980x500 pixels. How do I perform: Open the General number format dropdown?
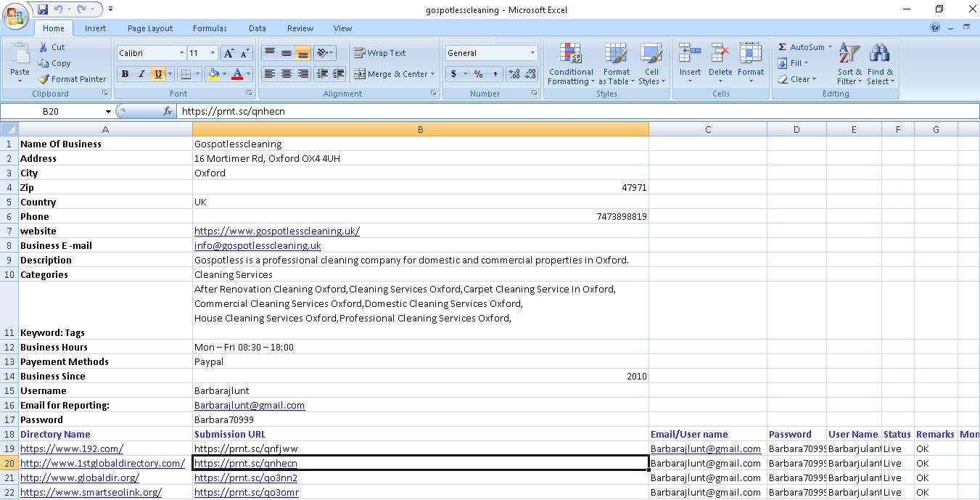[x=534, y=52]
